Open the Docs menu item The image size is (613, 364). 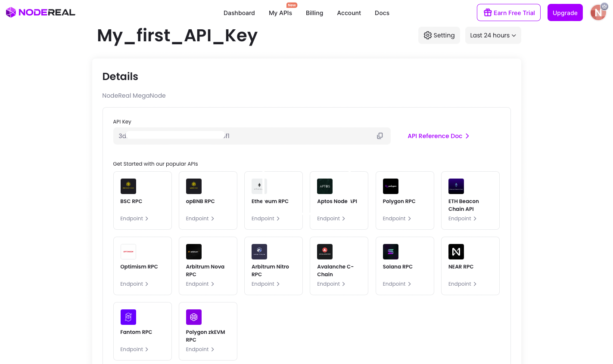tap(382, 13)
